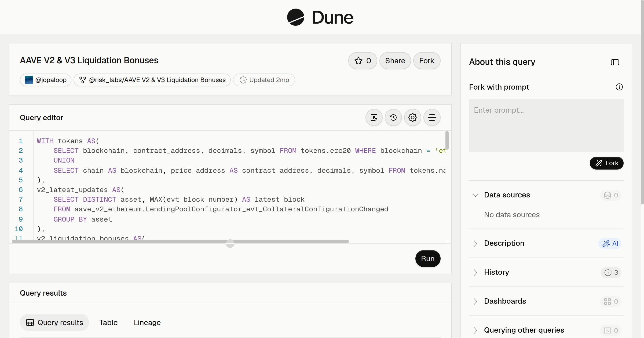Click the AI badge next to Description

tap(610, 243)
